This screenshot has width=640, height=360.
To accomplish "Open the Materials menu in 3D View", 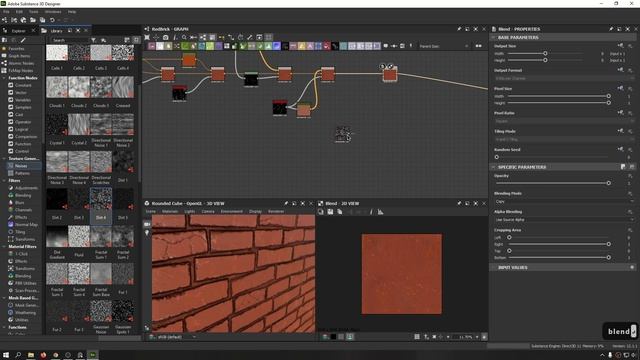I will [170, 211].
